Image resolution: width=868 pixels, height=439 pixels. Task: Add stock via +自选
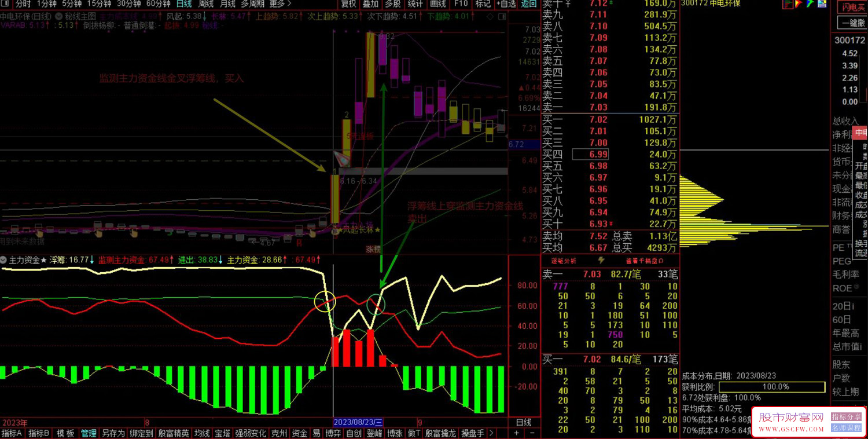[x=506, y=4]
